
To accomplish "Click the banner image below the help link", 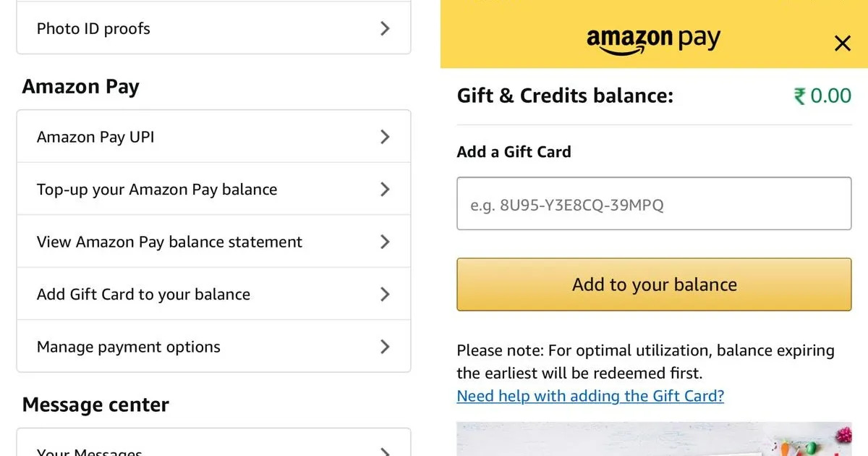I will tap(654, 439).
